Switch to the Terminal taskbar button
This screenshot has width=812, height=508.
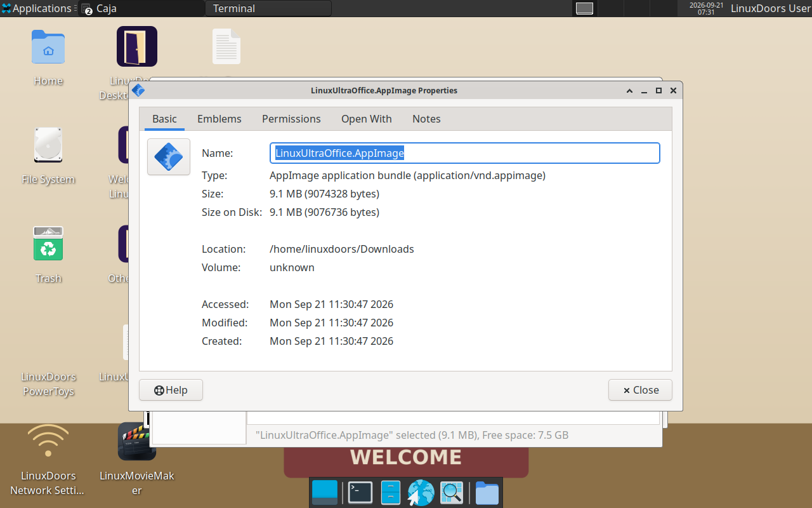click(268, 8)
